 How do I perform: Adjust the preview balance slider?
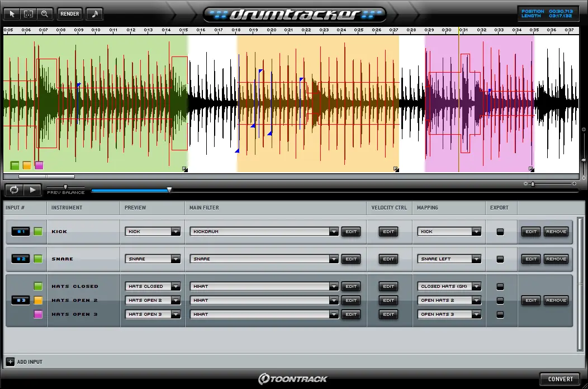tap(65, 187)
